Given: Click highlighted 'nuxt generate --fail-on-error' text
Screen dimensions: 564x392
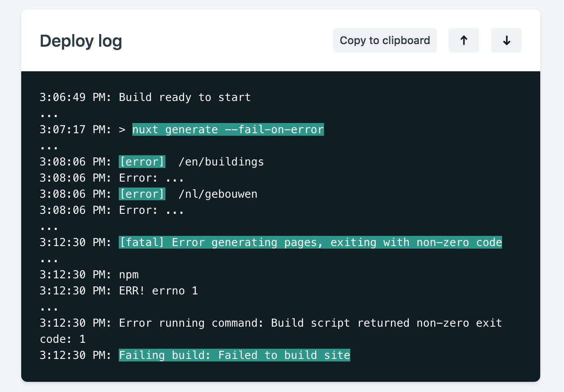Looking at the screenshot, I should (x=228, y=129).
